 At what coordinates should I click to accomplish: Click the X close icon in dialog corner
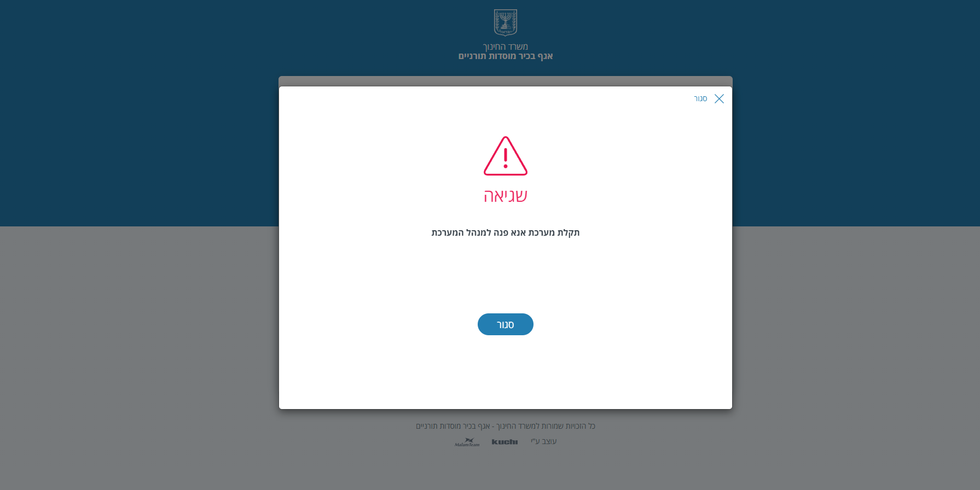coord(719,98)
